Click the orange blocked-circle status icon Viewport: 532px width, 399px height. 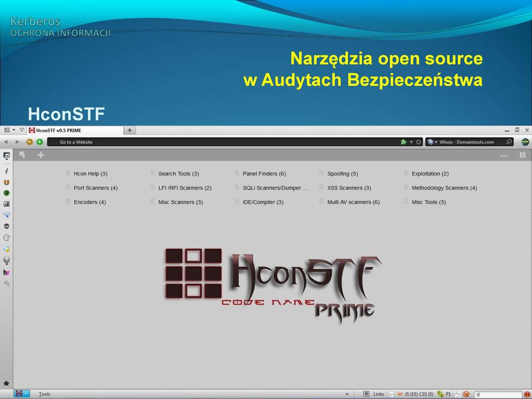466,394
